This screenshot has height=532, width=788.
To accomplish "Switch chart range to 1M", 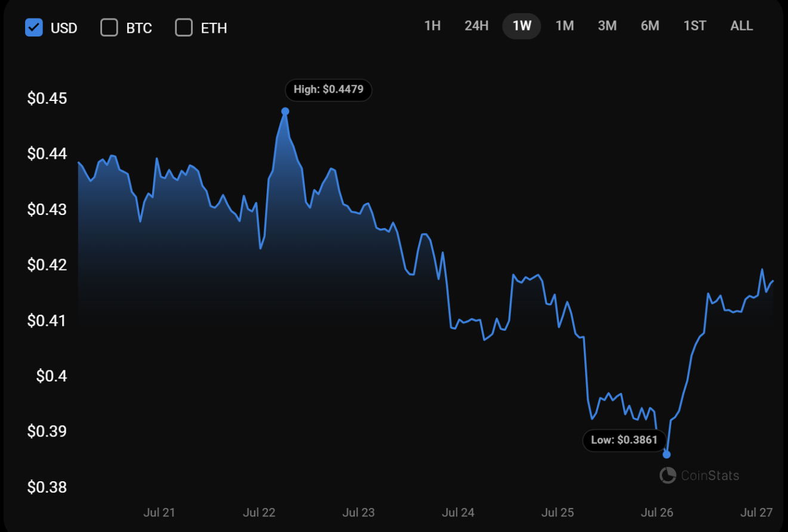I will coord(565,26).
